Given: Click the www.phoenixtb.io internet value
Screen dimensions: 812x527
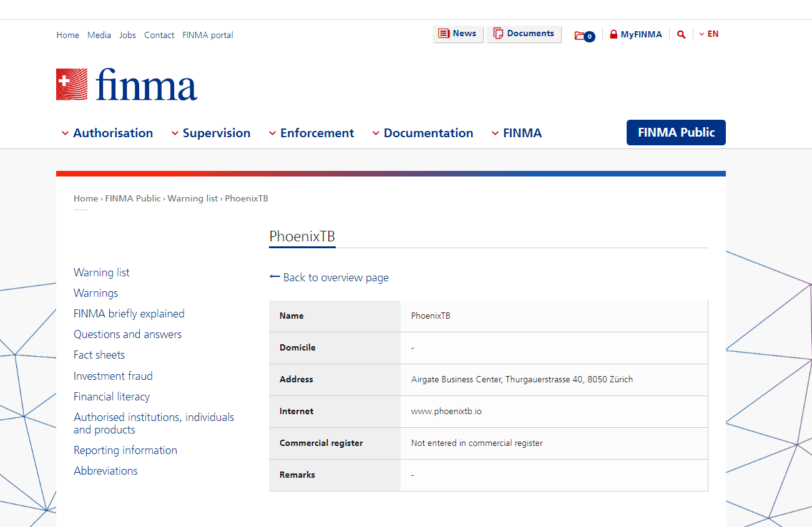Looking at the screenshot, I should (446, 411).
